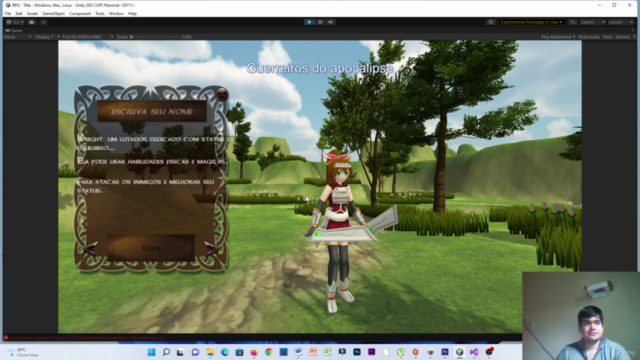The image size is (640, 360).
Task: Open File Explorer from the taskbar
Action: tap(210, 352)
